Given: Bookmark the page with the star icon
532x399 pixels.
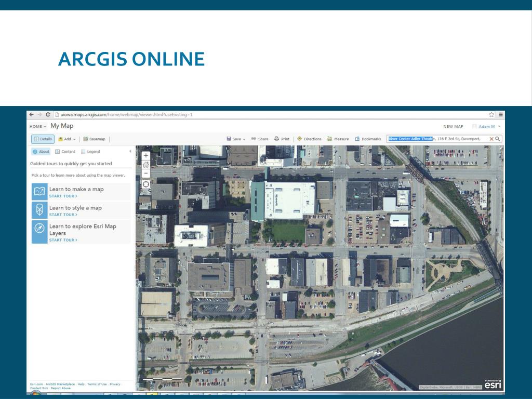Looking at the screenshot, I should tap(491, 115).
